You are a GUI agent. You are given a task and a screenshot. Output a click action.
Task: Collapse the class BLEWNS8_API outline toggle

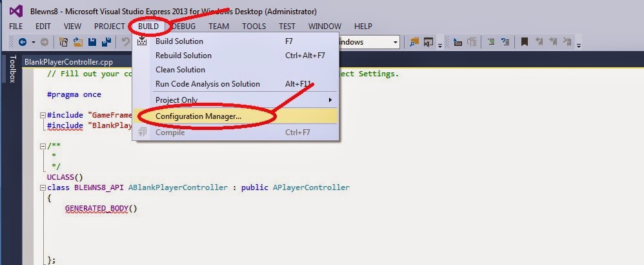coord(43,188)
